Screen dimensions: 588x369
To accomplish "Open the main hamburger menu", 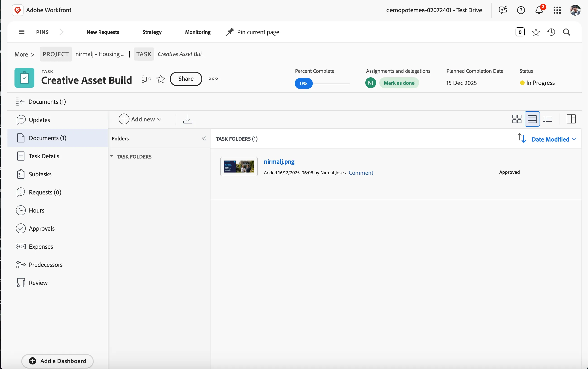I will point(22,32).
